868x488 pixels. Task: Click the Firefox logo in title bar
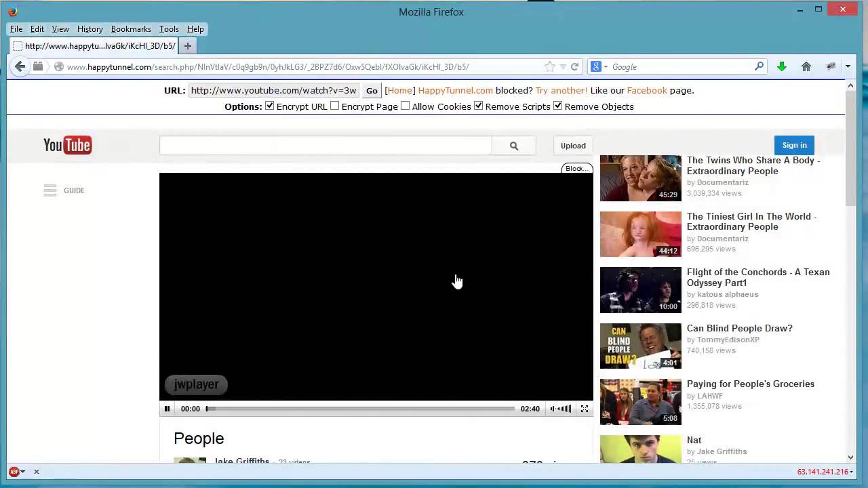12,11
